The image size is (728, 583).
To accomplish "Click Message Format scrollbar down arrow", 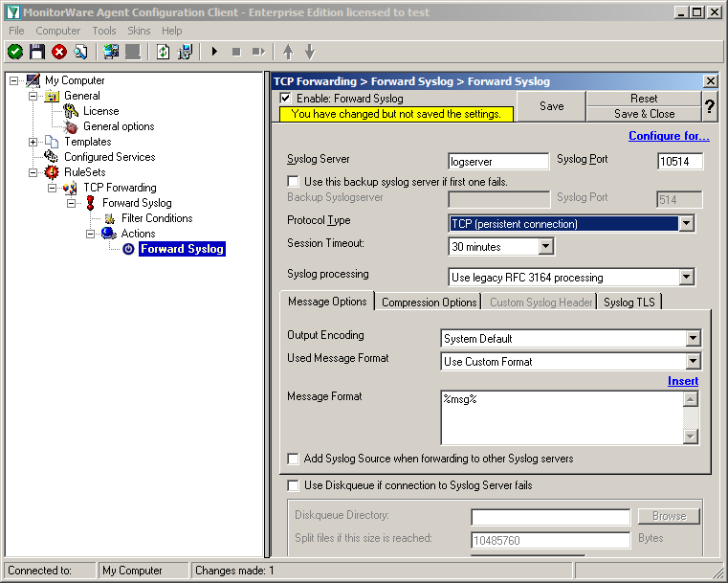I will (x=691, y=437).
